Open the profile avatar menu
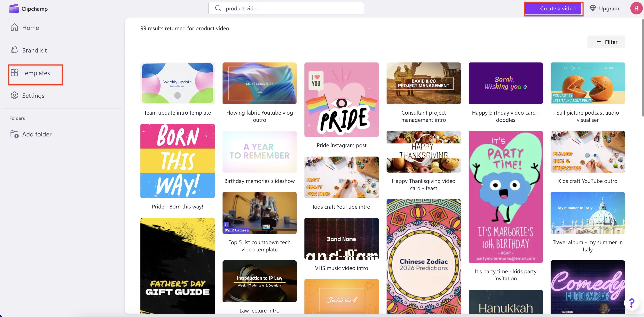 click(x=636, y=8)
